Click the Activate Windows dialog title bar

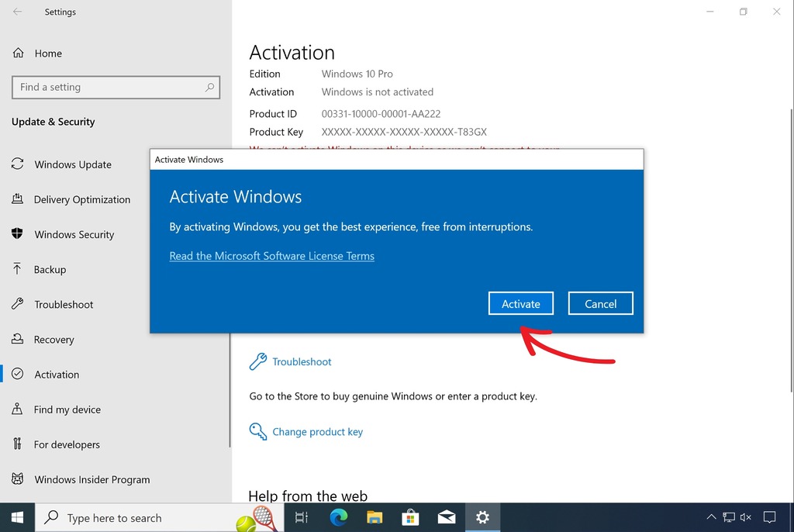396,160
